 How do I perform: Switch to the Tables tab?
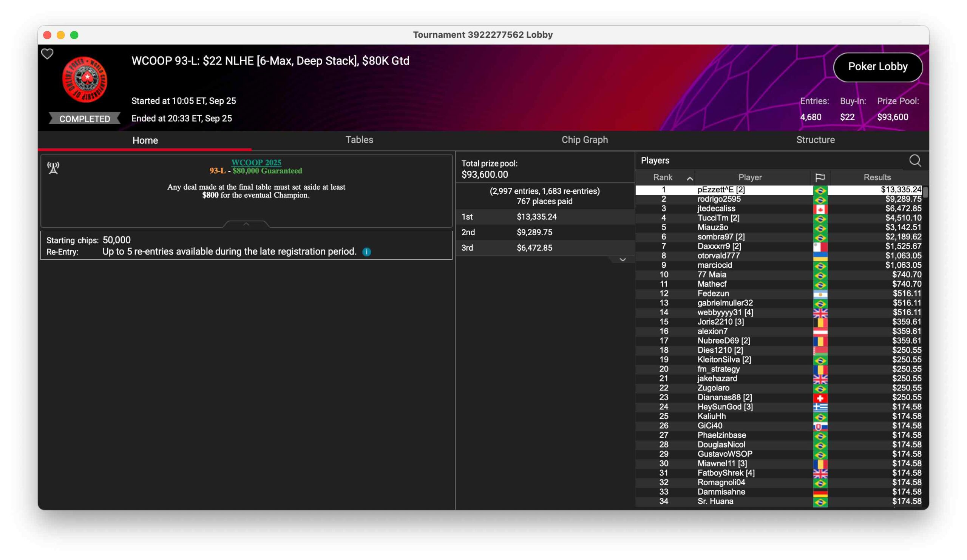click(x=359, y=140)
